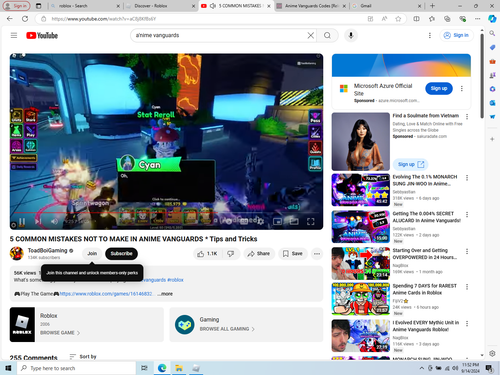The image size is (500, 375).
Task: Click the address bar URL
Action: coord(104,19)
